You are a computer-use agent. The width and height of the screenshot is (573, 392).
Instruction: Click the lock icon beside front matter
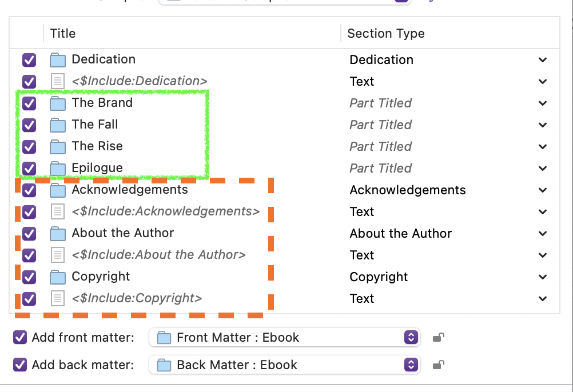(x=438, y=337)
